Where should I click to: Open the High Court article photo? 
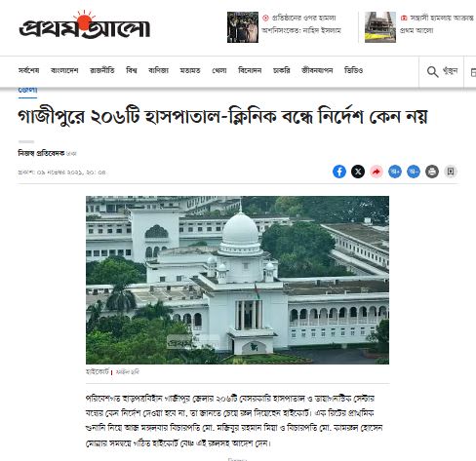(x=237, y=280)
